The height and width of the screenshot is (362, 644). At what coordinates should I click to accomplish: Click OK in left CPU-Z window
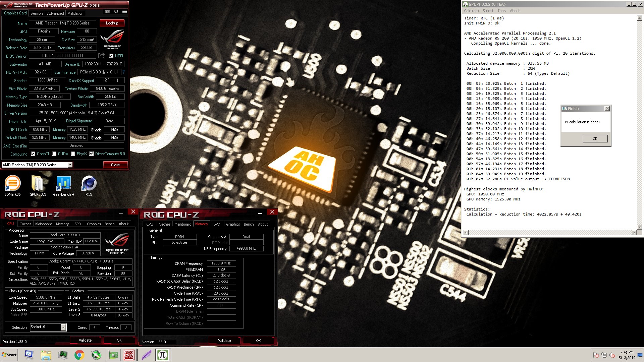click(x=119, y=340)
